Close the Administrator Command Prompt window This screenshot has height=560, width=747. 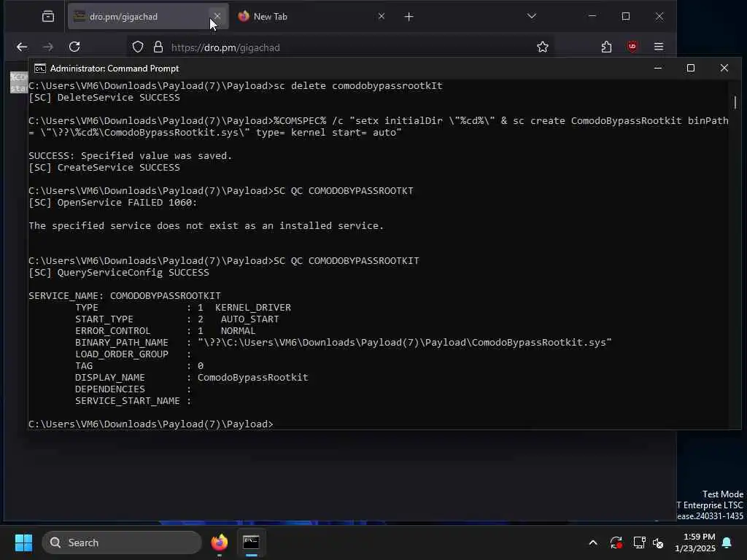pos(724,68)
